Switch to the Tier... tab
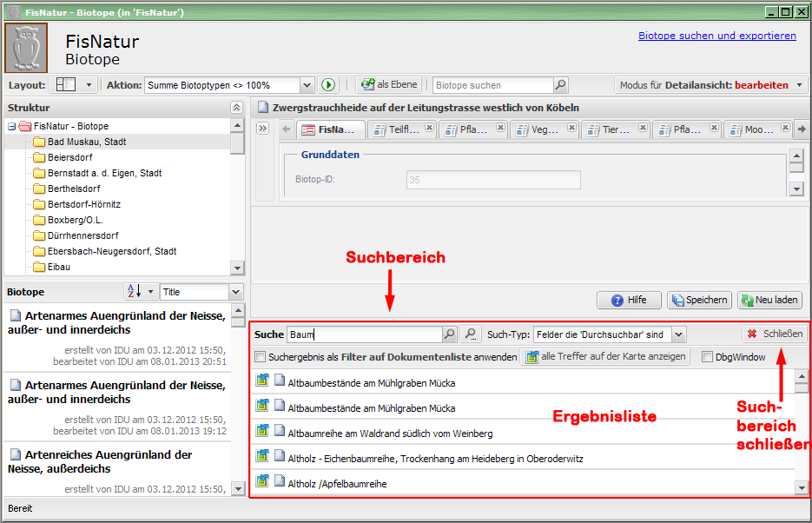This screenshot has width=812, height=523. pyautogui.click(x=615, y=129)
